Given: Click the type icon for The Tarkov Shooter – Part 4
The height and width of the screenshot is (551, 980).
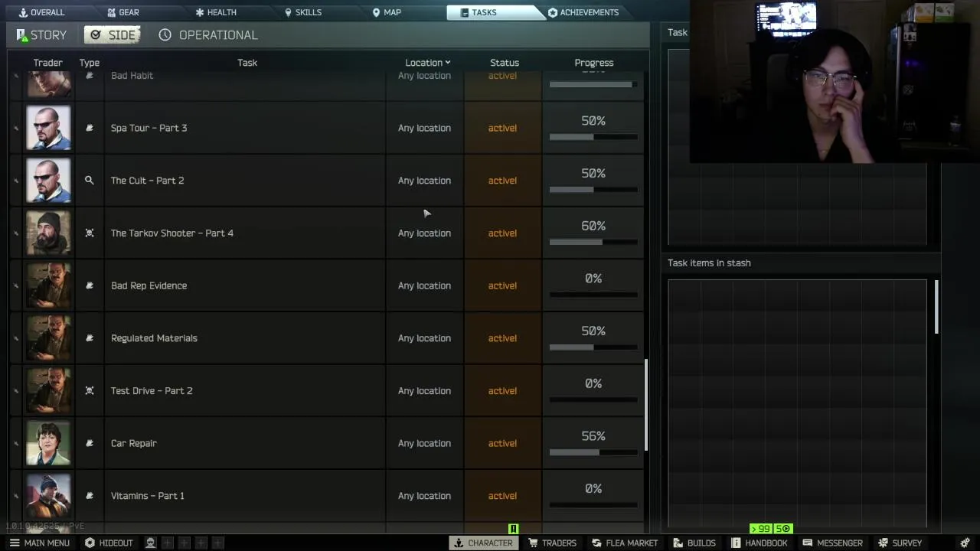Looking at the screenshot, I should coord(90,233).
